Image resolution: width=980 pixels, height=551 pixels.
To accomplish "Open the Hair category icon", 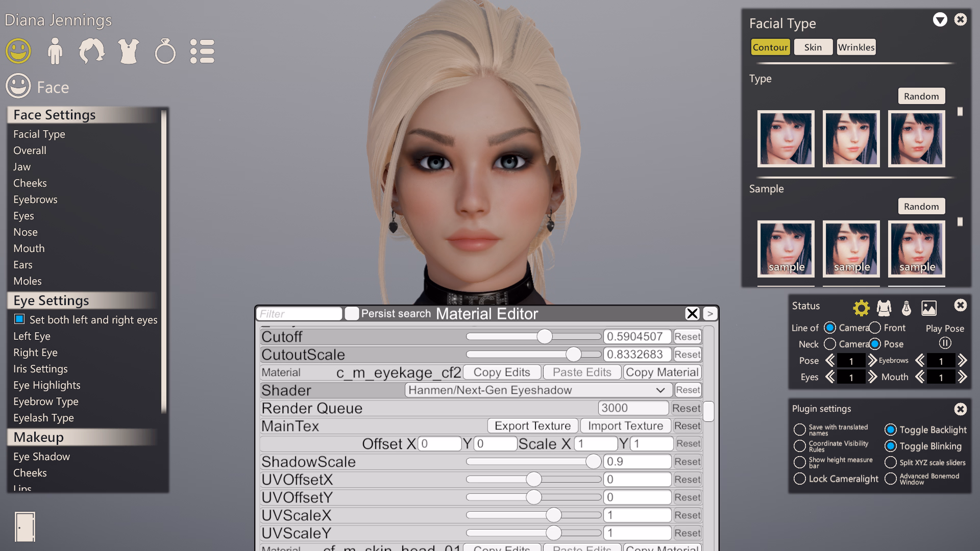I will (x=91, y=52).
